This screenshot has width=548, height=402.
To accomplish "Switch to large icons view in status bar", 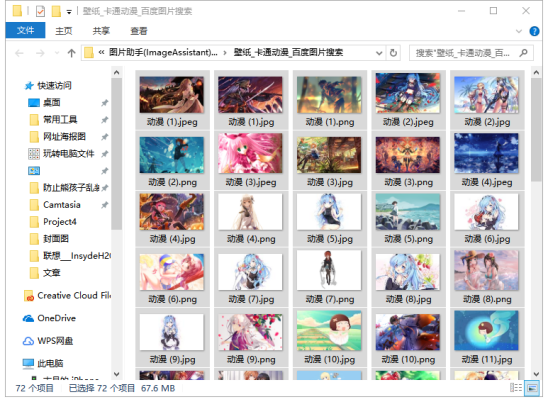I will pyautogui.click(x=532, y=388).
